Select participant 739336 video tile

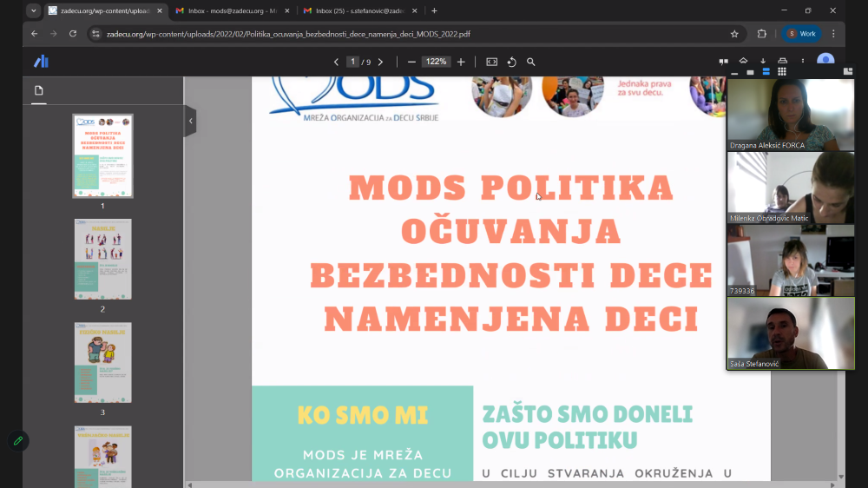[x=791, y=260]
